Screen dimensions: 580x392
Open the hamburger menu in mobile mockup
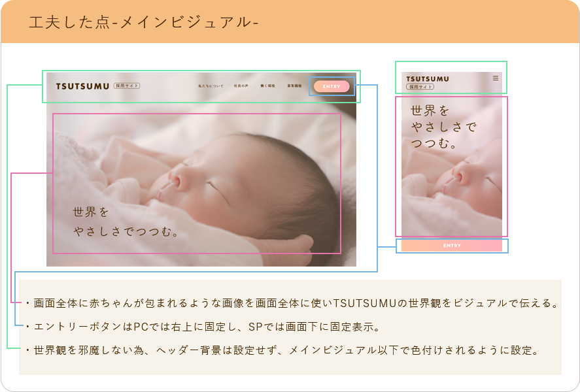(x=495, y=78)
